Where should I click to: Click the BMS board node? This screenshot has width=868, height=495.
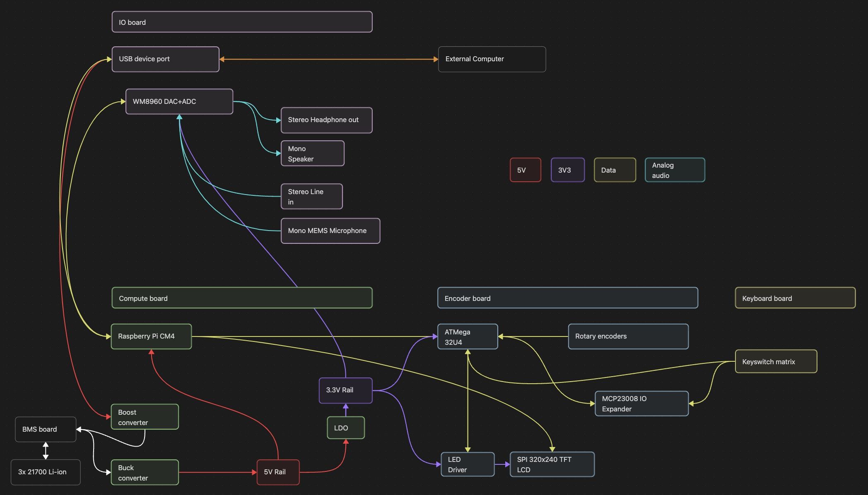46,430
